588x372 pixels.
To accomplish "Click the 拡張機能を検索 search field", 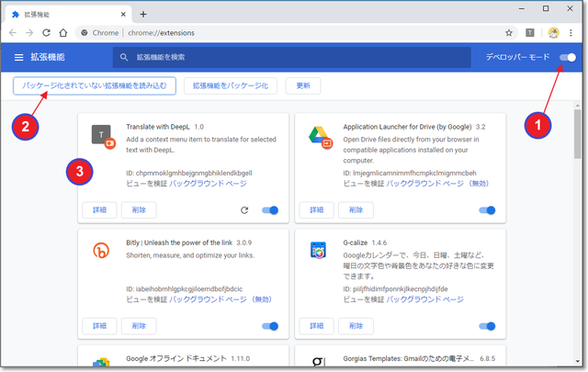I will [x=276, y=58].
